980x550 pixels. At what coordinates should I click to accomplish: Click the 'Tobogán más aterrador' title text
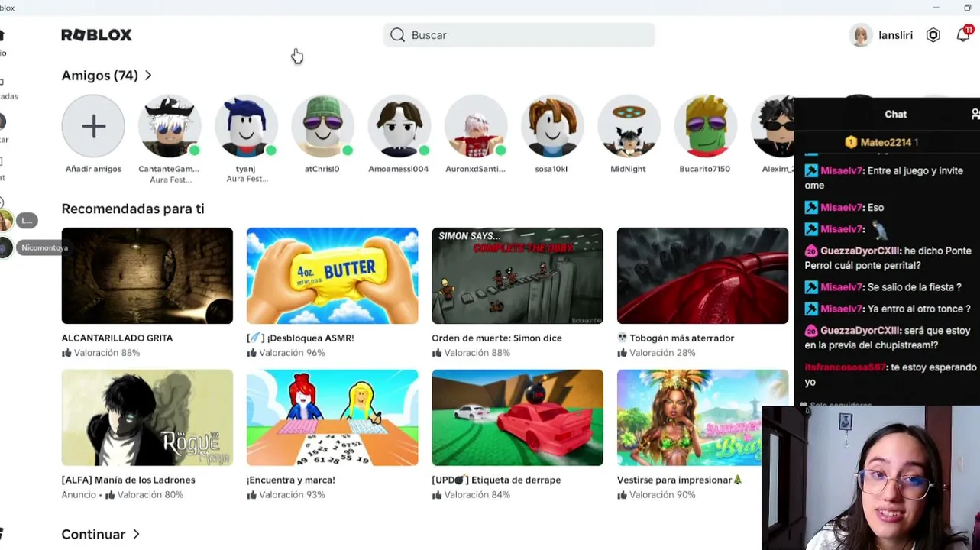(x=682, y=338)
